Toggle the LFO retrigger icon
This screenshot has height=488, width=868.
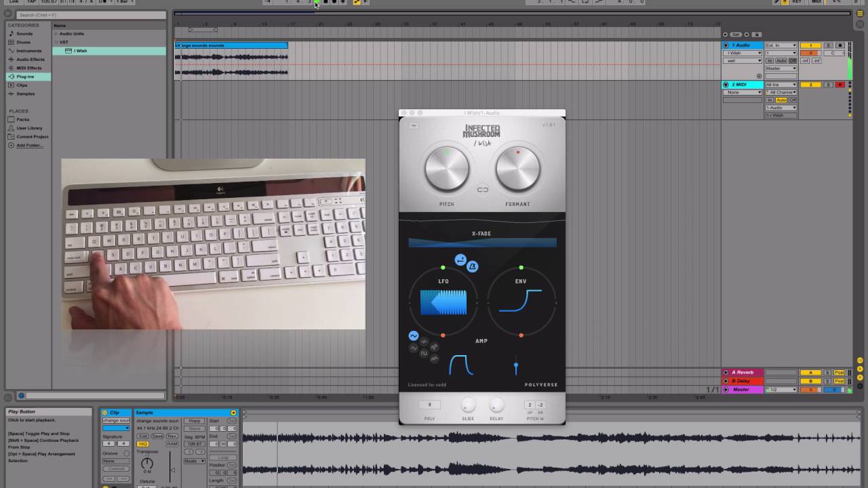pyautogui.click(x=460, y=260)
